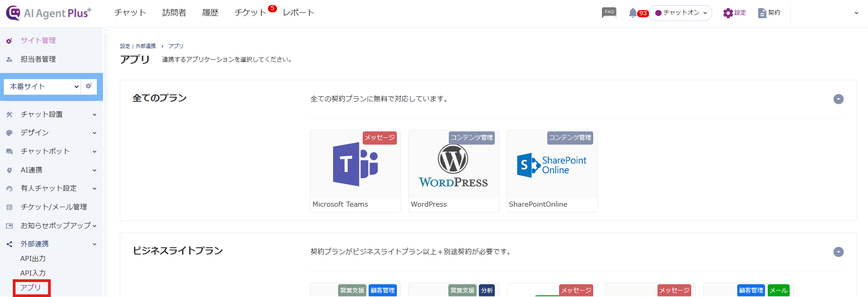This screenshot has width=868, height=297.
Task: Click the AI連携 bulb icon
Action: coord(9,170)
